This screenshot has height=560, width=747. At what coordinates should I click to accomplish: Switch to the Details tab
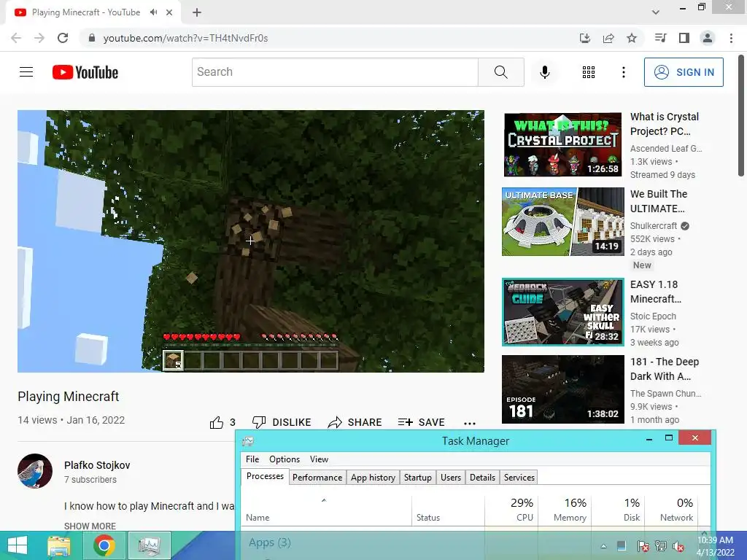pos(483,478)
